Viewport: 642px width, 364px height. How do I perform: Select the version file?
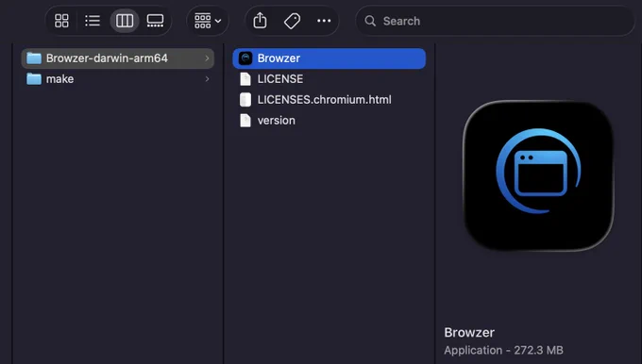(329, 121)
